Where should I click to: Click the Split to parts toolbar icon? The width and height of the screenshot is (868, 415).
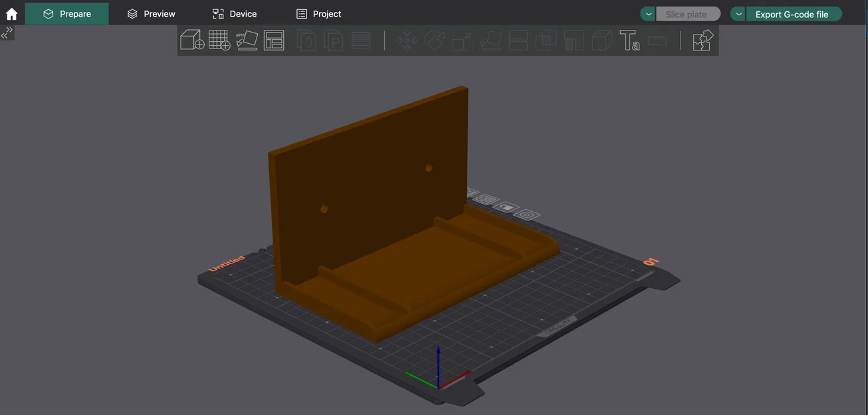(x=334, y=40)
